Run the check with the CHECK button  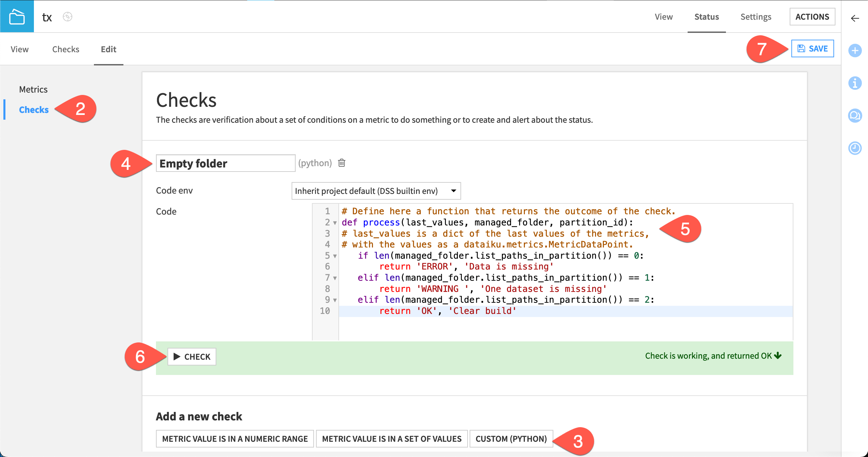coord(192,357)
